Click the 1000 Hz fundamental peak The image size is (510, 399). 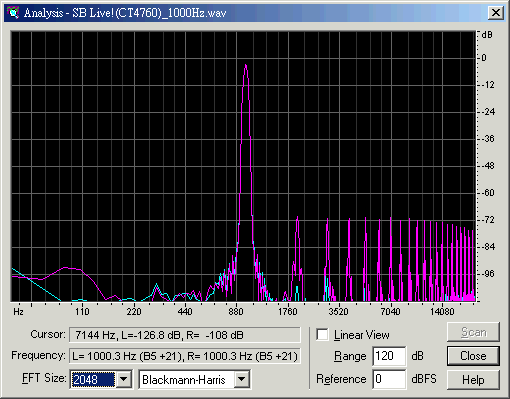point(246,67)
